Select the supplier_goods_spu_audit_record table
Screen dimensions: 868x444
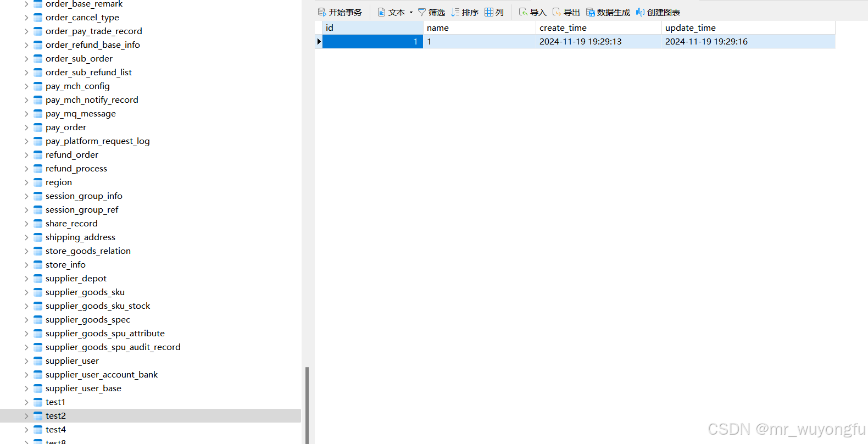click(x=113, y=347)
